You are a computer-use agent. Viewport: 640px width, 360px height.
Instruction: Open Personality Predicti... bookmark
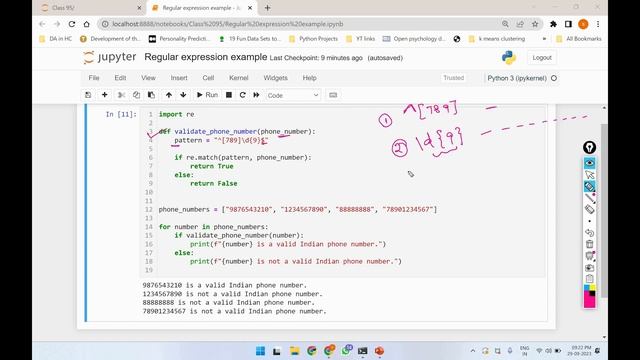coord(179,39)
